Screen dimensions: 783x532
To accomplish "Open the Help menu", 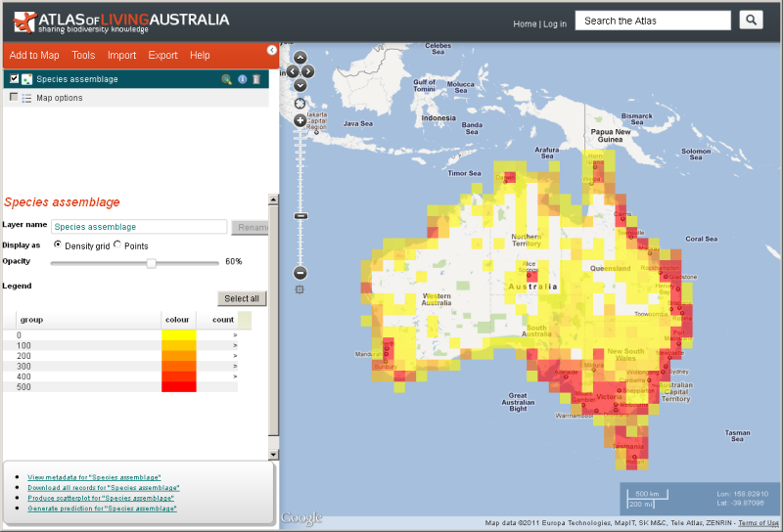I will pos(200,56).
